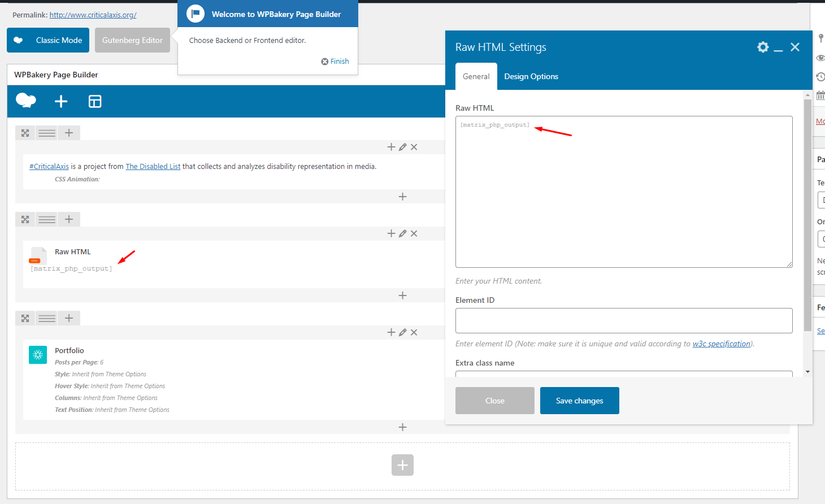Screen dimensions: 825x504
Task: Focus the Extra class name field
Action: tap(624, 373)
